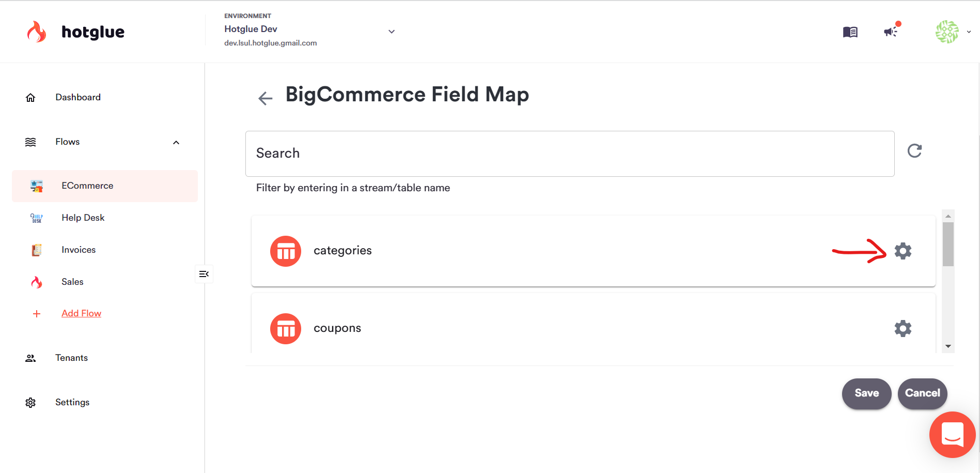Click the Tenants people icon
The height and width of the screenshot is (473, 980).
click(x=30, y=358)
